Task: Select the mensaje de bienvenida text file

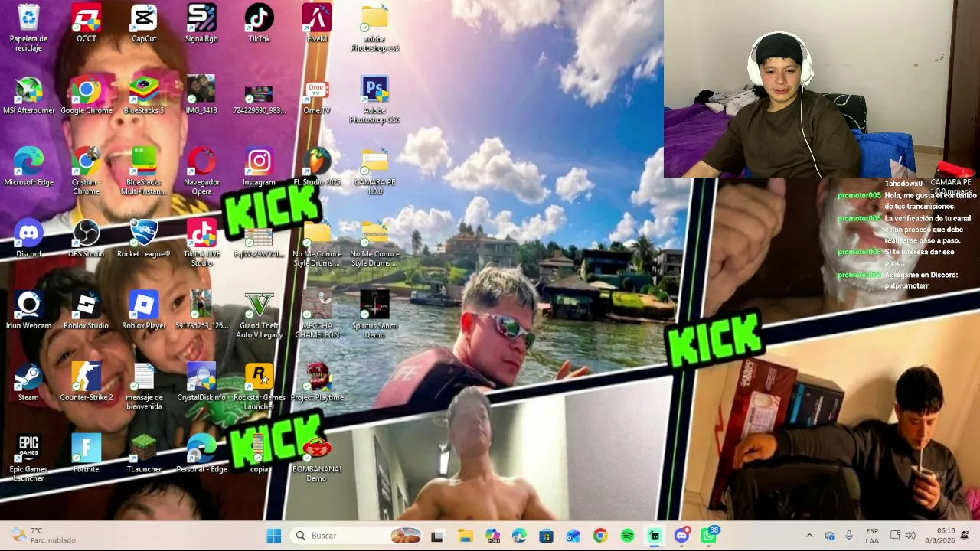Action: coord(144,386)
